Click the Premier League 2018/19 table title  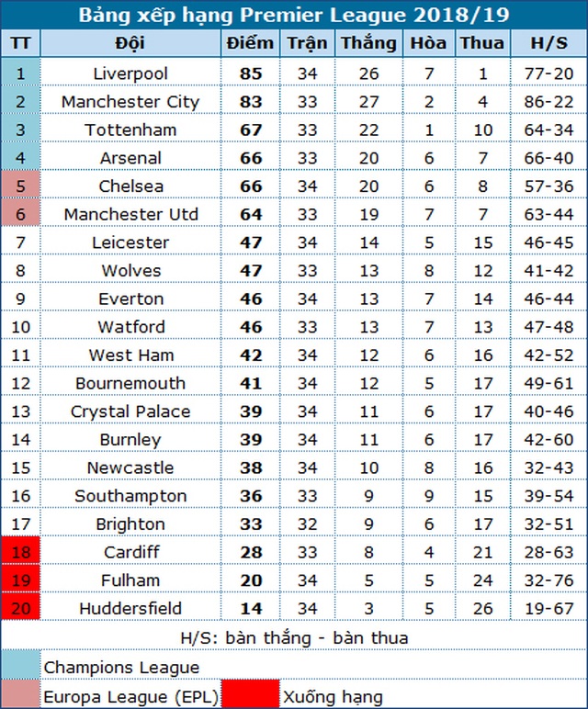[x=294, y=16]
